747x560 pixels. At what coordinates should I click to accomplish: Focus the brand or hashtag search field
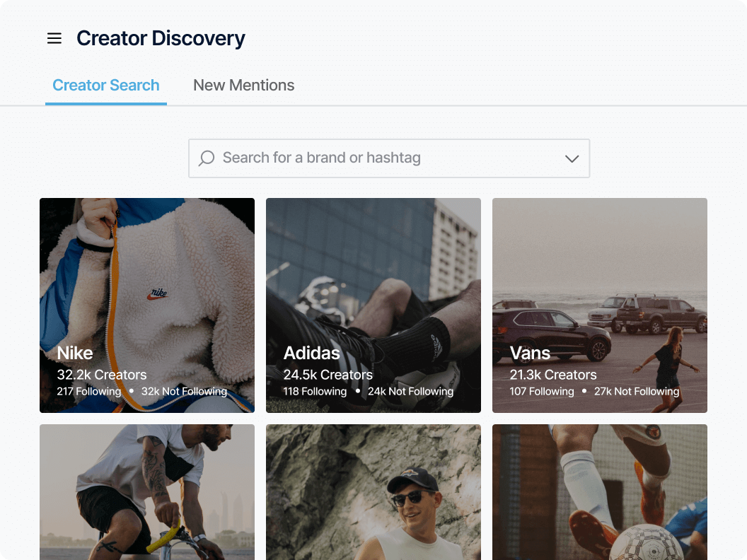point(389,158)
